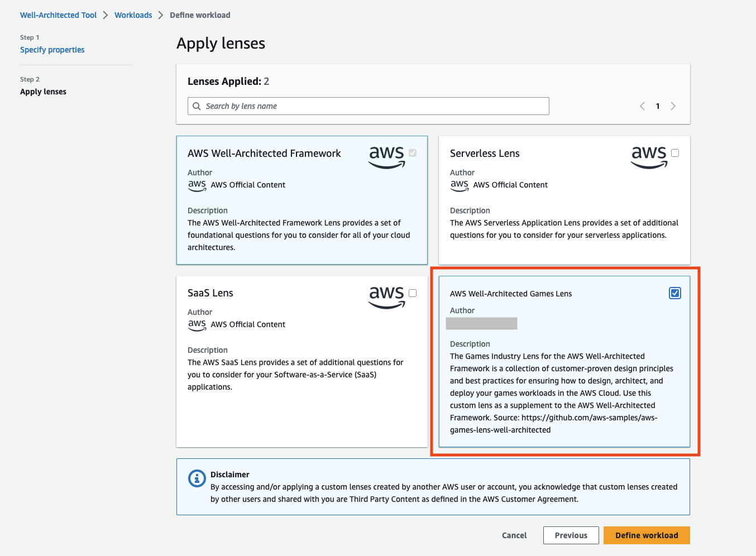Click the SaaS Lens description text

coord(295,375)
